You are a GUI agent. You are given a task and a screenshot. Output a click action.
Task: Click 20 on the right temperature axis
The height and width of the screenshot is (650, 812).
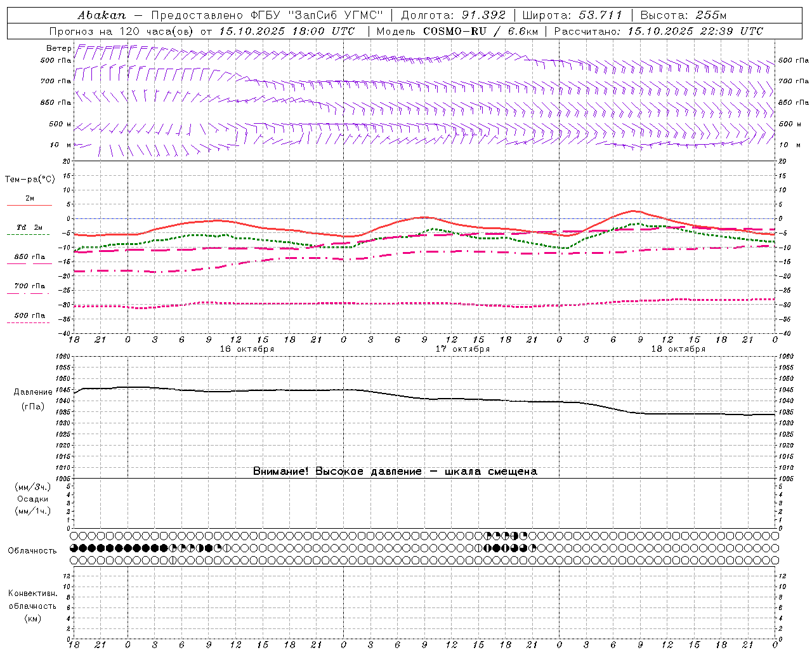coord(782,161)
